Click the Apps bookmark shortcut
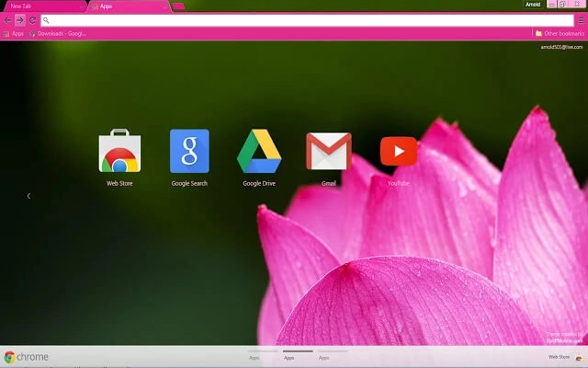 (x=14, y=34)
